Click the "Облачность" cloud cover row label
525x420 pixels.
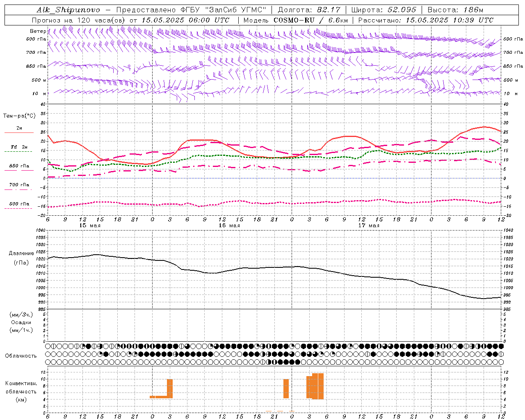pos(21,356)
